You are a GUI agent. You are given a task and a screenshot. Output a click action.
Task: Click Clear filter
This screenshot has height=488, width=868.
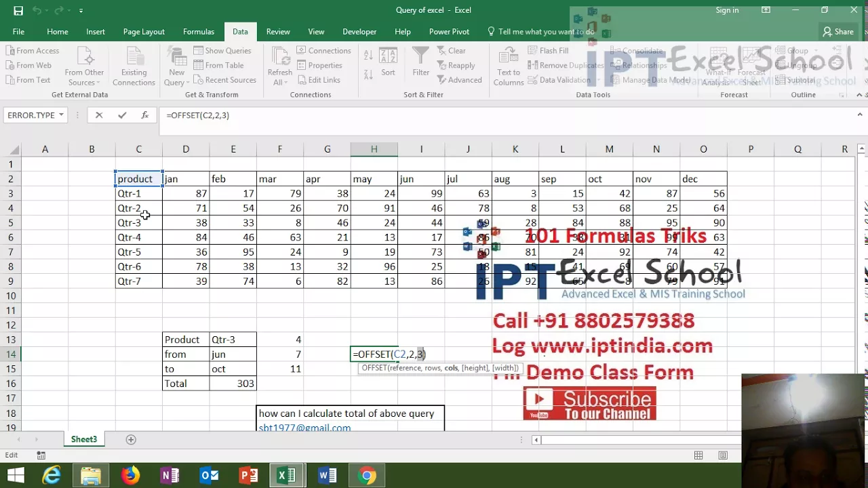(x=451, y=51)
